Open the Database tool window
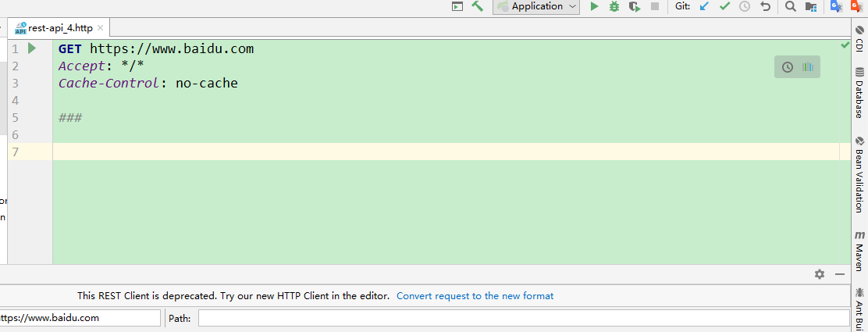 (x=859, y=92)
